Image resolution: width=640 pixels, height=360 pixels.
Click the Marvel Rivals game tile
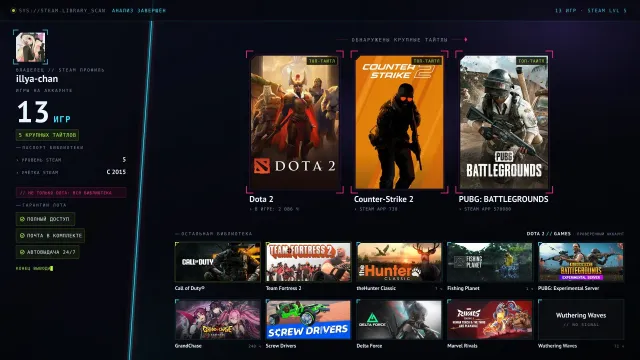point(490,320)
